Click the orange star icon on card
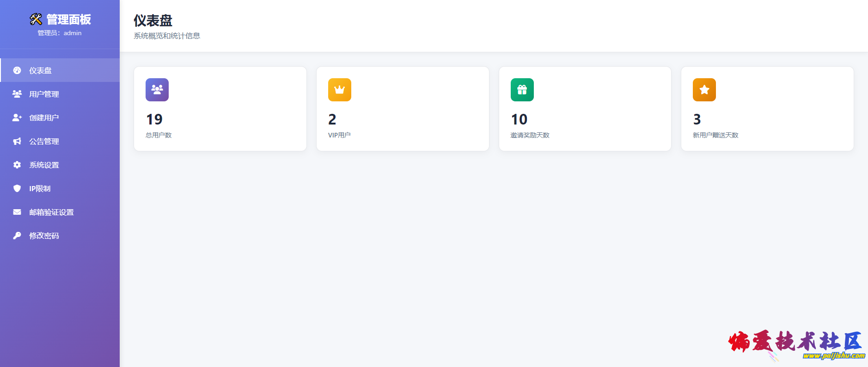Image resolution: width=868 pixels, height=367 pixels. (x=704, y=90)
